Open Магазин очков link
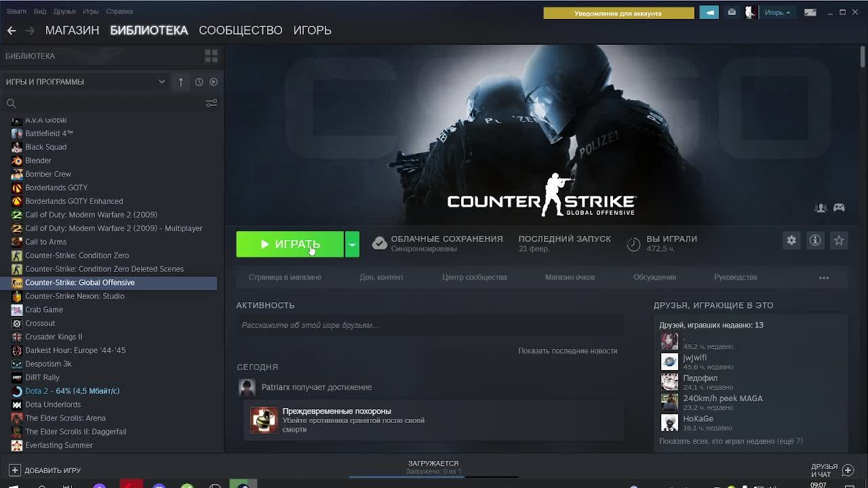868x488 pixels. click(570, 277)
